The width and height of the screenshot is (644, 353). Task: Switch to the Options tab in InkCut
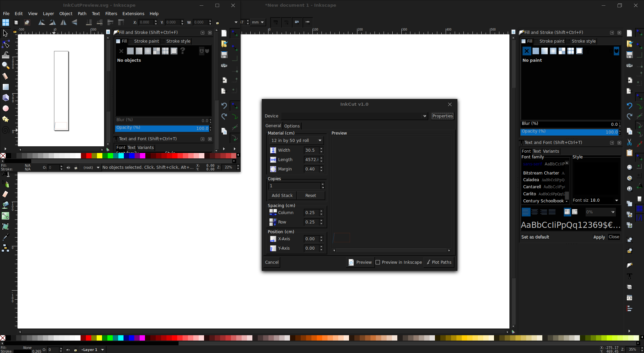click(x=292, y=126)
